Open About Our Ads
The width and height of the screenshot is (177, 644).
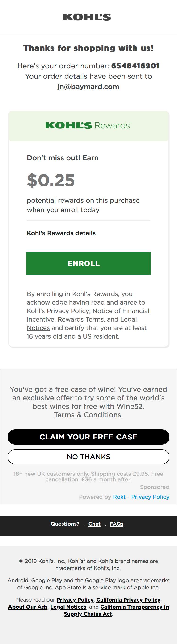click(x=28, y=607)
